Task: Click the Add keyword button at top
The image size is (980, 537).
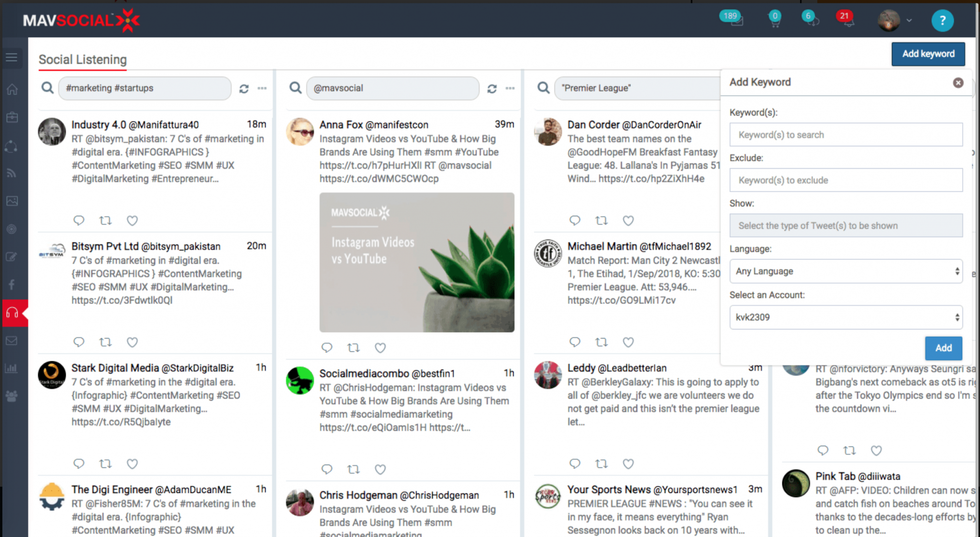Action: tap(928, 54)
